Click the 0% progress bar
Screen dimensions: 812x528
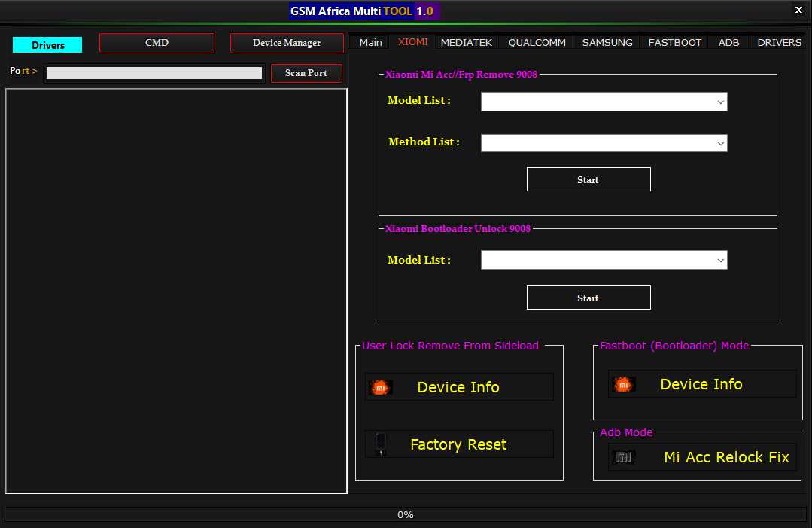[406, 514]
